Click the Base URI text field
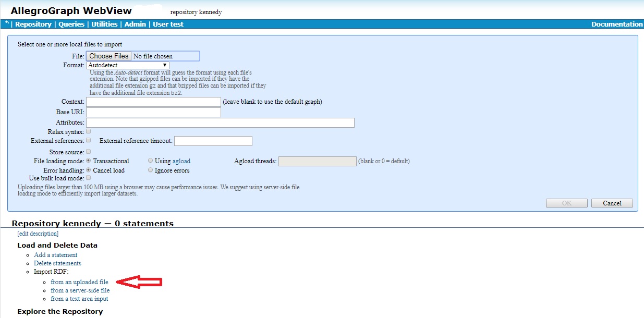This screenshot has height=318, width=644. 153,113
